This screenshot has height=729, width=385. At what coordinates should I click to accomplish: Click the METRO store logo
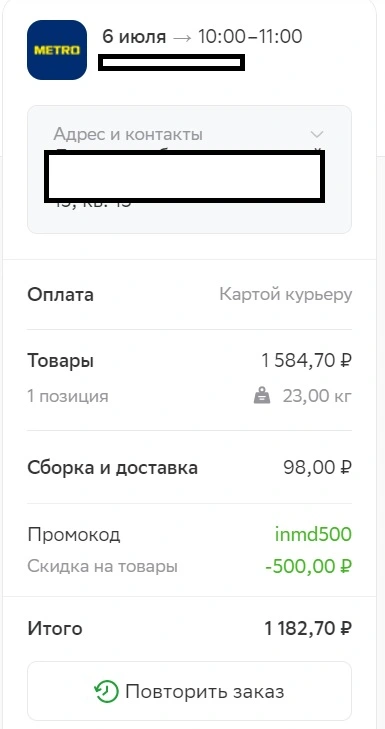tap(57, 50)
